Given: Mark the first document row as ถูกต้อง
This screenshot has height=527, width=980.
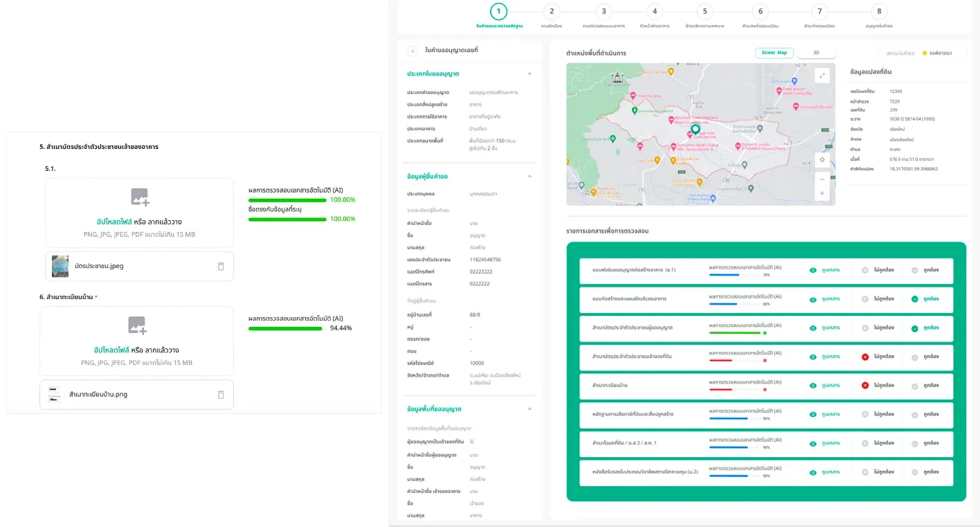Looking at the screenshot, I should tap(925, 270).
